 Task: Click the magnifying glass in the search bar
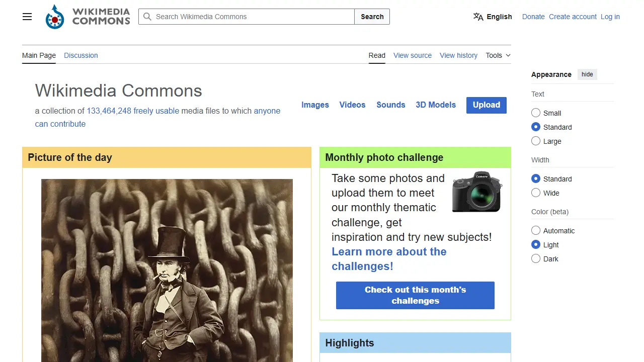[x=147, y=17]
